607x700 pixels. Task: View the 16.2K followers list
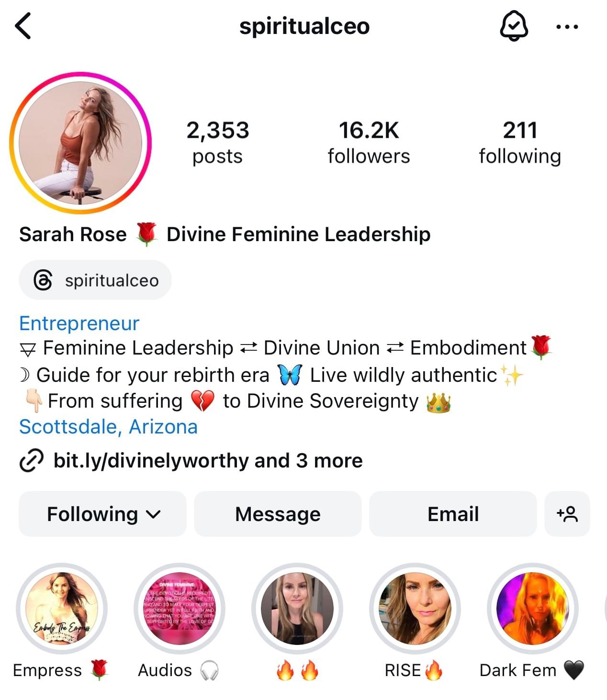click(369, 143)
